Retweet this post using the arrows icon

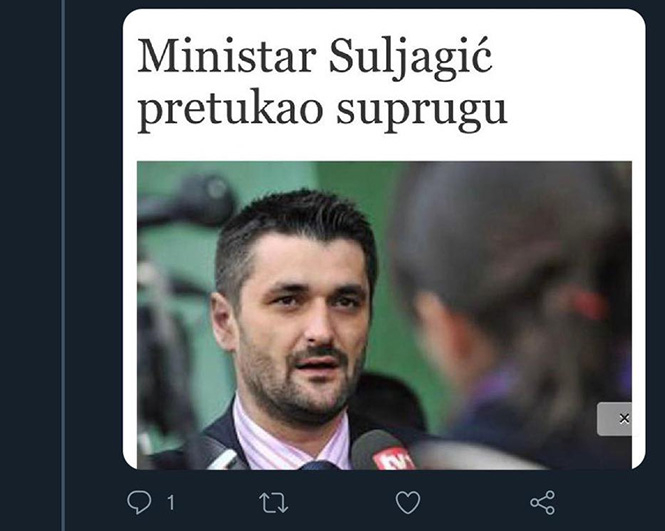(274, 503)
